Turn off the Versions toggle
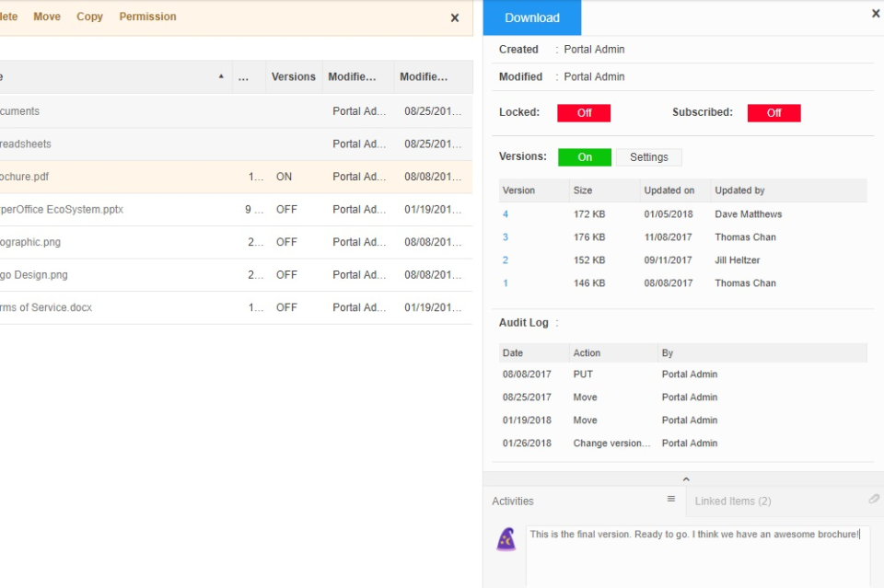This screenshot has height=588, width=884. (x=584, y=156)
